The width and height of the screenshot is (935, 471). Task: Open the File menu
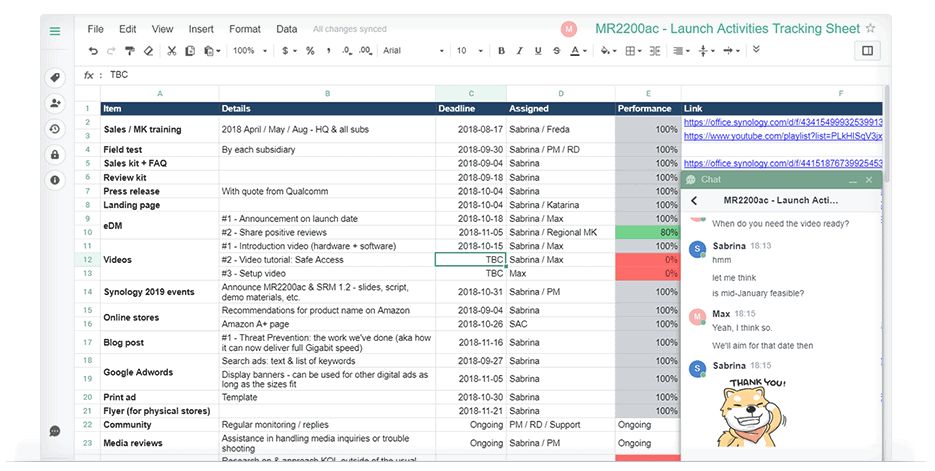coord(95,29)
